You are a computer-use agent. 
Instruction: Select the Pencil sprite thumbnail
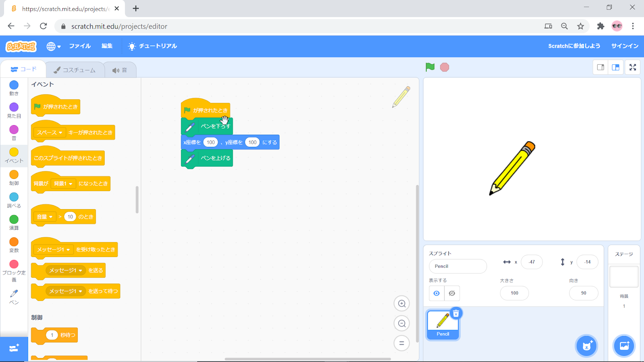pyautogui.click(x=443, y=325)
